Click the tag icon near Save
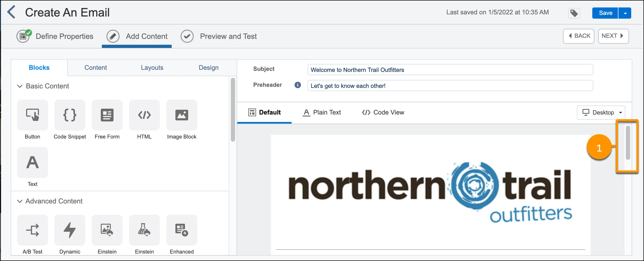This screenshot has height=261, width=644. click(574, 13)
